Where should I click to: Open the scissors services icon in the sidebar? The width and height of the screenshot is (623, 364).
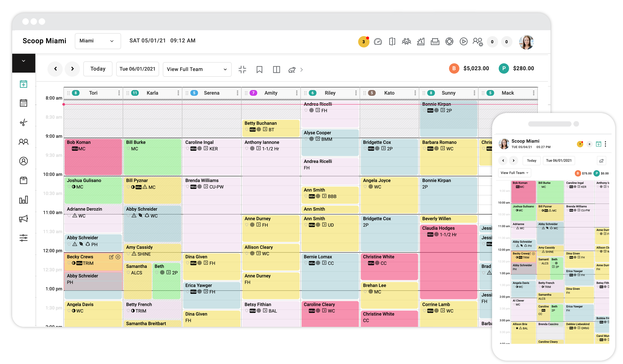(24, 122)
